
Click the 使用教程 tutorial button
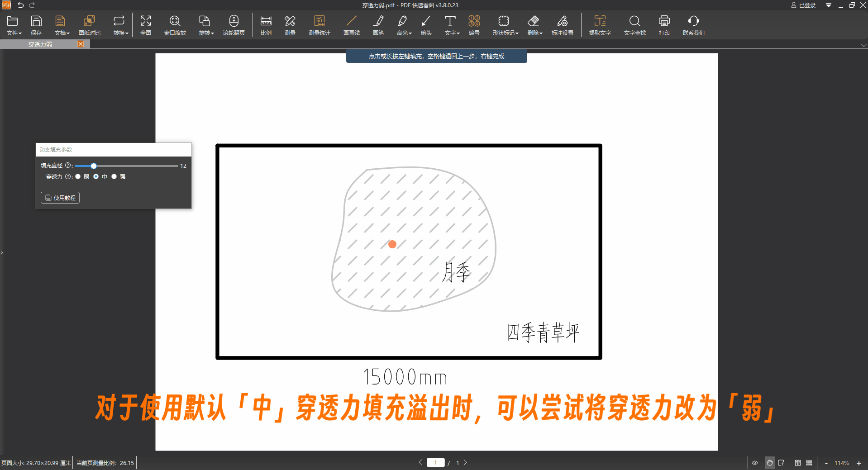60,198
